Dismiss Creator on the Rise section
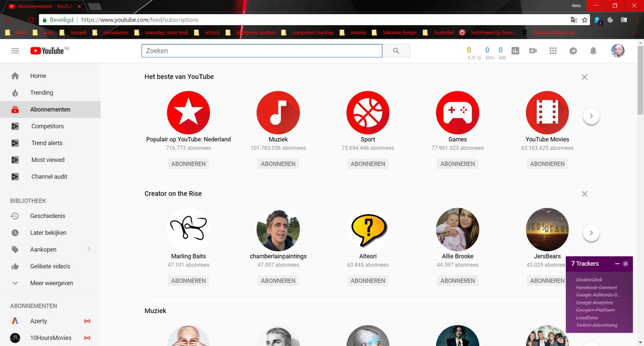The image size is (644, 346). tap(584, 194)
